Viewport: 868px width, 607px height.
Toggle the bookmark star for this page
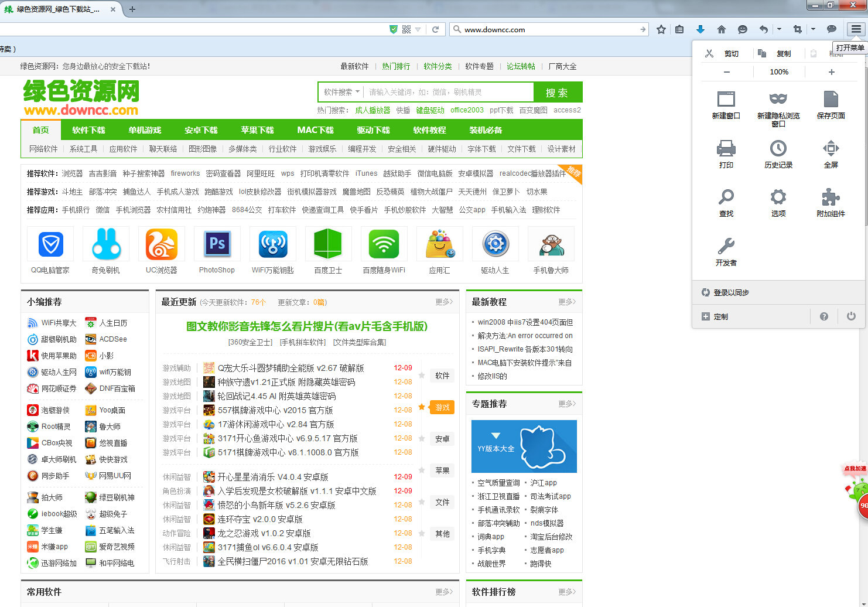click(661, 29)
